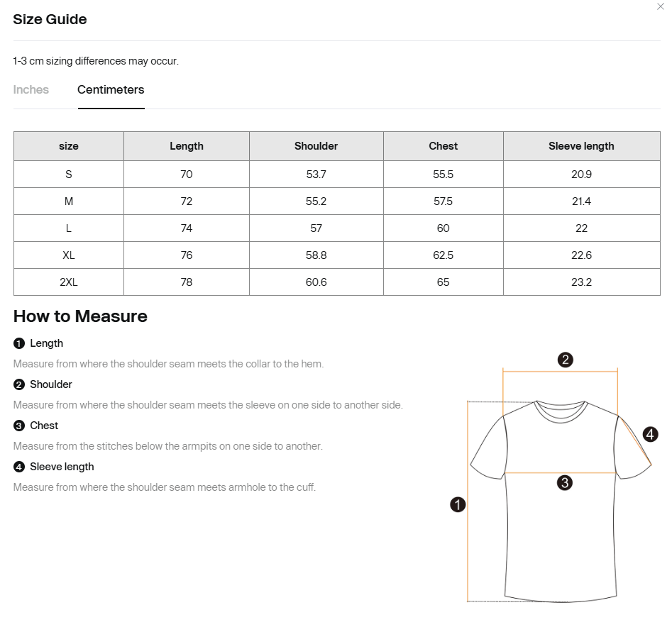
Task: Select the Centimeters tab
Action: point(111,89)
